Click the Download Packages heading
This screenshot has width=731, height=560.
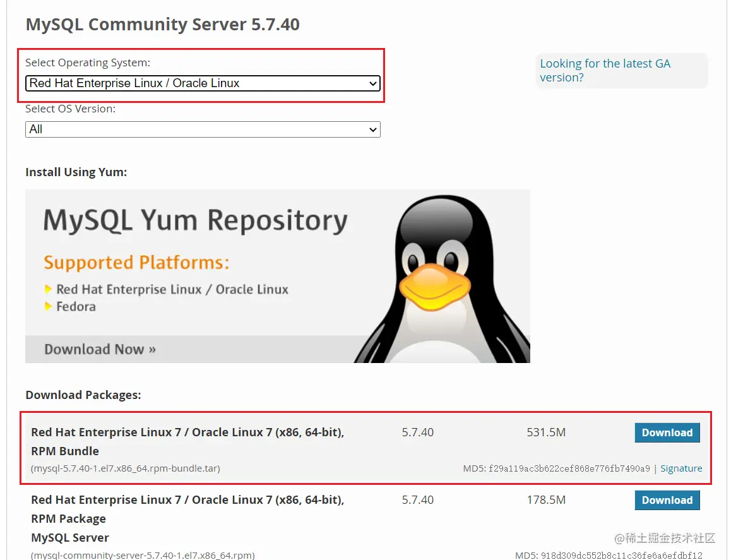83,395
